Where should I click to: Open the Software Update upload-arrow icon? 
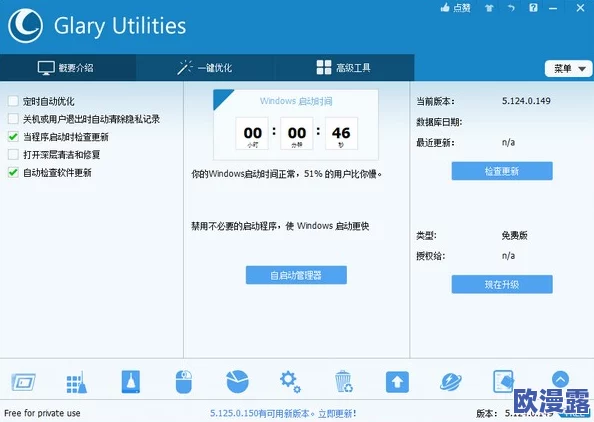pyautogui.click(x=397, y=382)
